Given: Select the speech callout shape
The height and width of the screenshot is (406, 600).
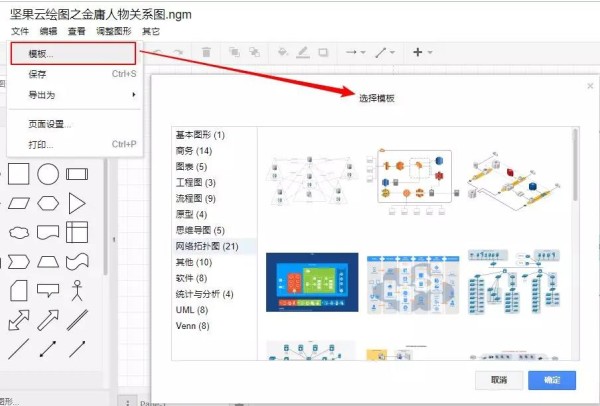Looking at the screenshot, I should pyautogui.click(x=48, y=290).
